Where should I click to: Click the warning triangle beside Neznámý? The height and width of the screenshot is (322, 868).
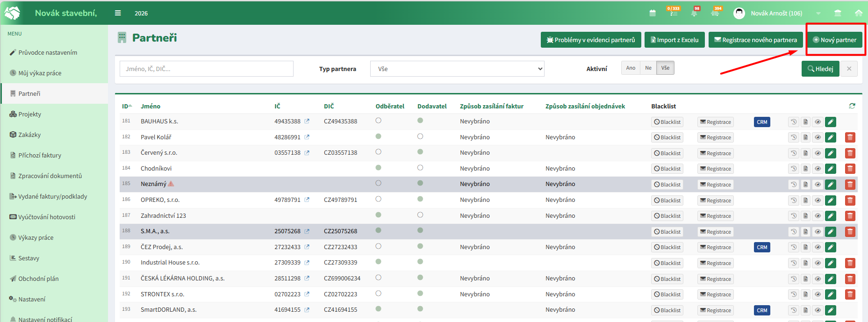[x=171, y=184]
